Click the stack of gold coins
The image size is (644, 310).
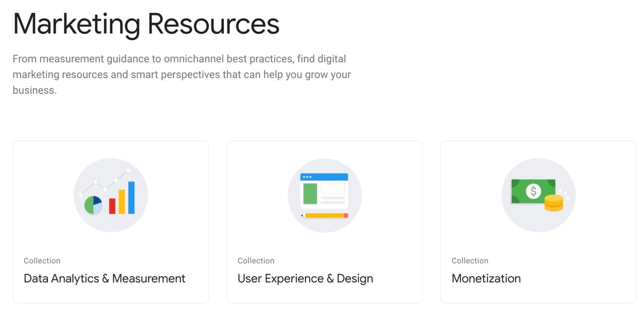coord(553,203)
